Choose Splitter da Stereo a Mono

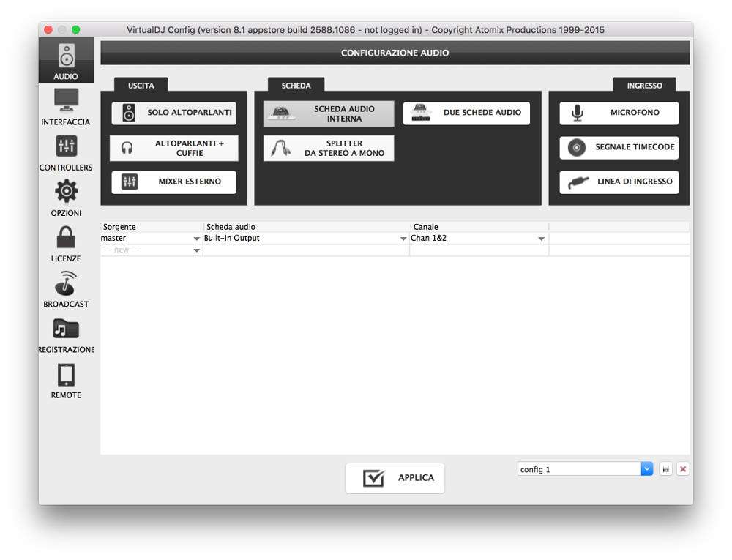click(329, 148)
